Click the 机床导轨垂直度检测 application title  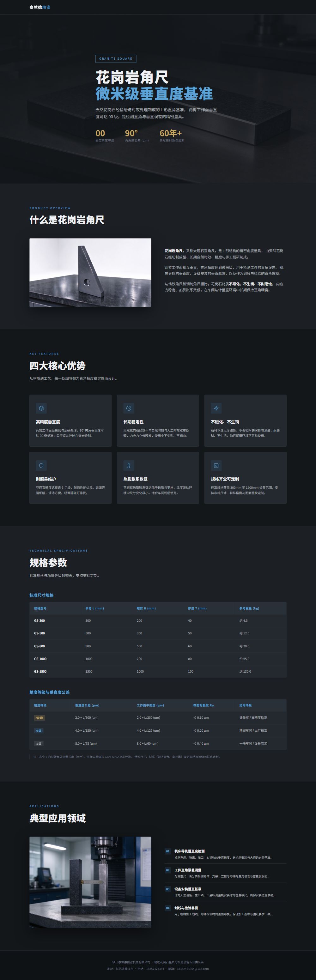click(190, 851)
